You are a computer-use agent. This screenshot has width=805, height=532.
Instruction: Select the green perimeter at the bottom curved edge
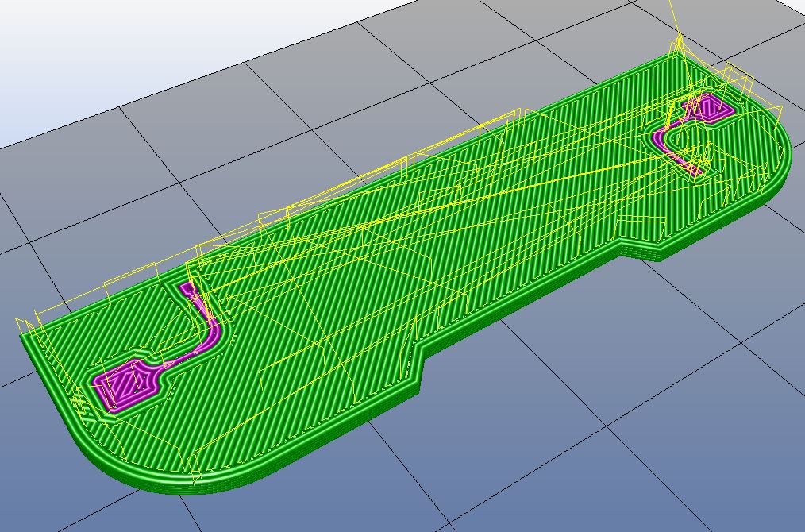(198, 480)
